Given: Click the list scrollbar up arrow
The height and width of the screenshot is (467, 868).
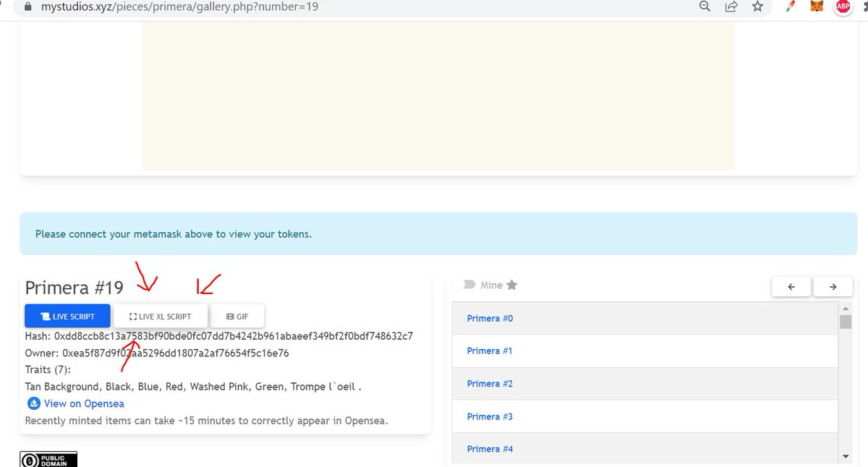Looking at the screenshot, I should [x=846, y=308].
